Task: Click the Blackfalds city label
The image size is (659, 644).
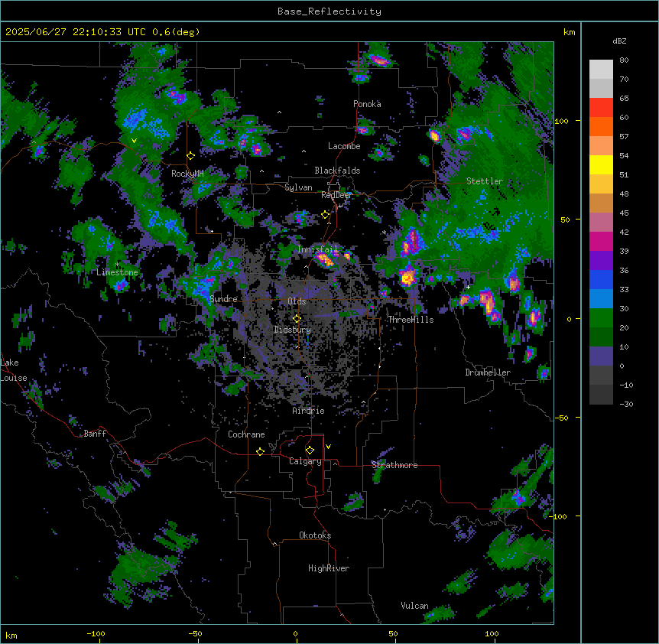Action: tap(337, 171)
